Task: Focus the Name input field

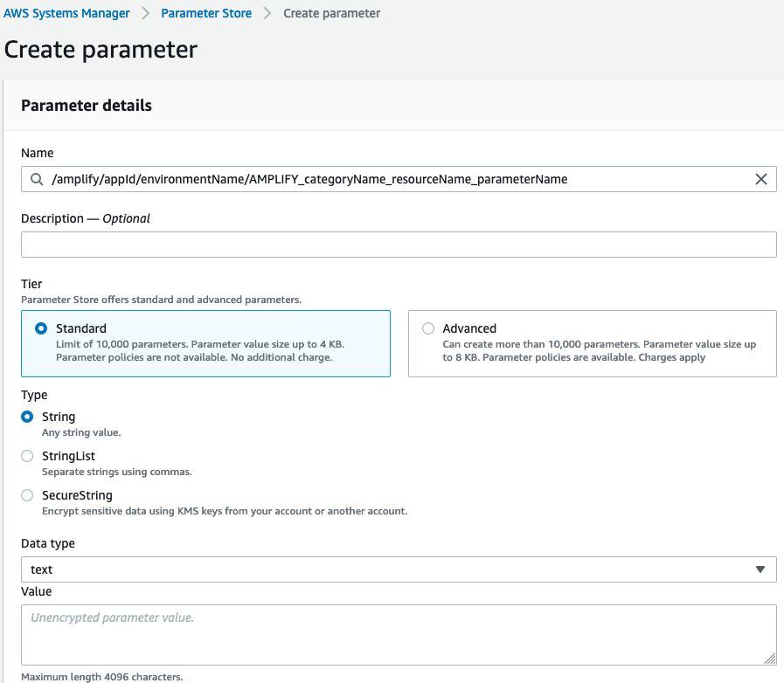Action: (x=399, y=179)
